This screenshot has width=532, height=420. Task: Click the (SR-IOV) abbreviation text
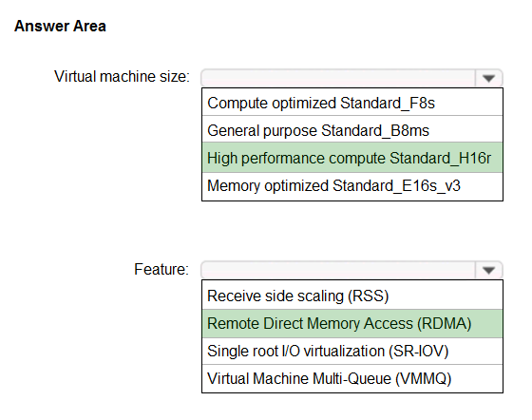419,352
